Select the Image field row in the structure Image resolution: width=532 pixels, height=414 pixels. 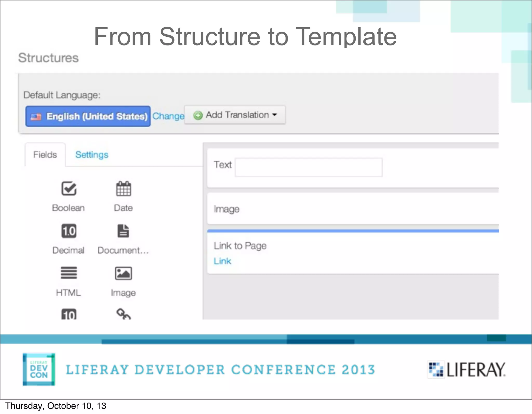(x=353, y=209)
